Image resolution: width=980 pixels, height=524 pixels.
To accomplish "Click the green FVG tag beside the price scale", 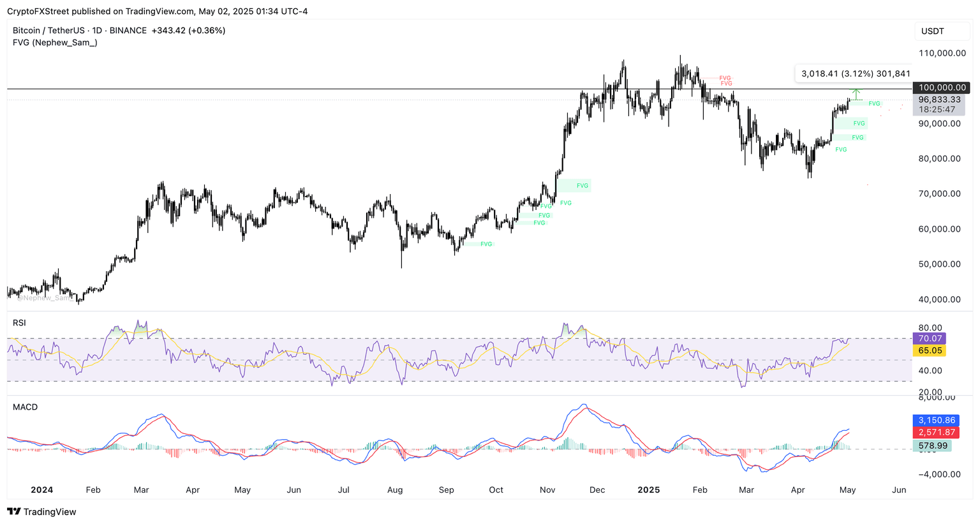I will tap(874, 103).
